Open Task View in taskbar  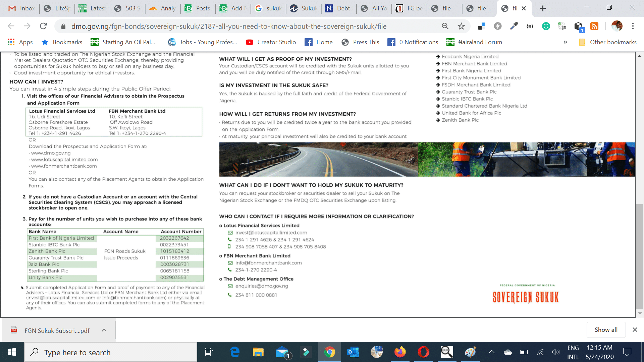coord(209,352)
